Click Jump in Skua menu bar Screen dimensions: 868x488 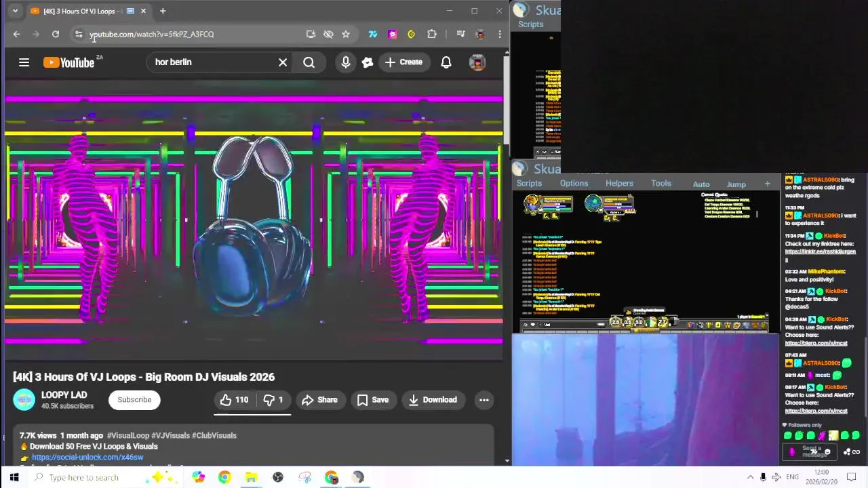pos(736,184)
